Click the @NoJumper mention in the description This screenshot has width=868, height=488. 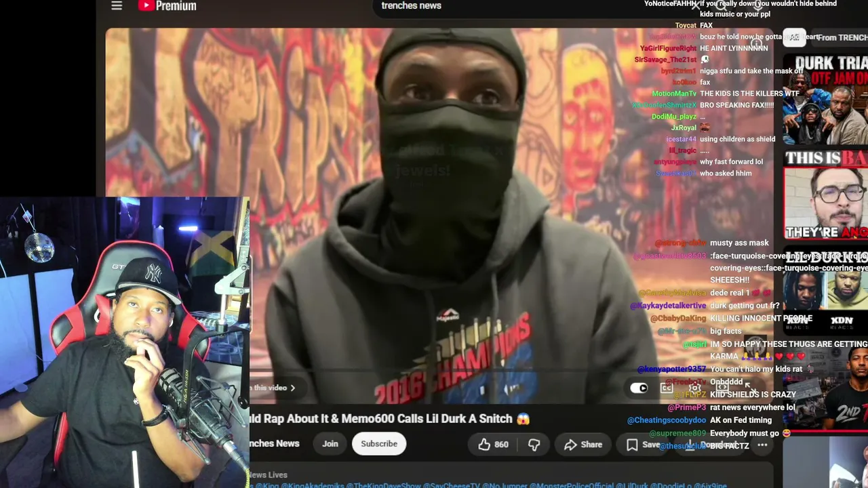[503, 486]
